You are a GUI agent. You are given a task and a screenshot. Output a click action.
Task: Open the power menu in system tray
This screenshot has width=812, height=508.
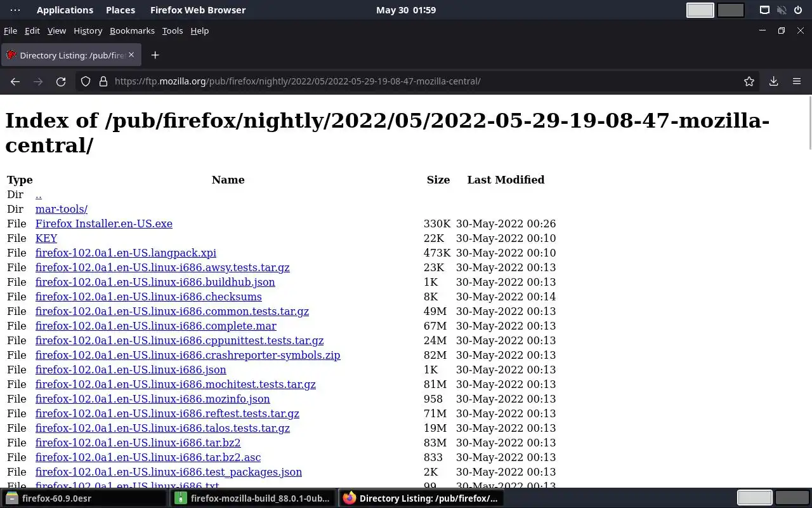(798, 10)
